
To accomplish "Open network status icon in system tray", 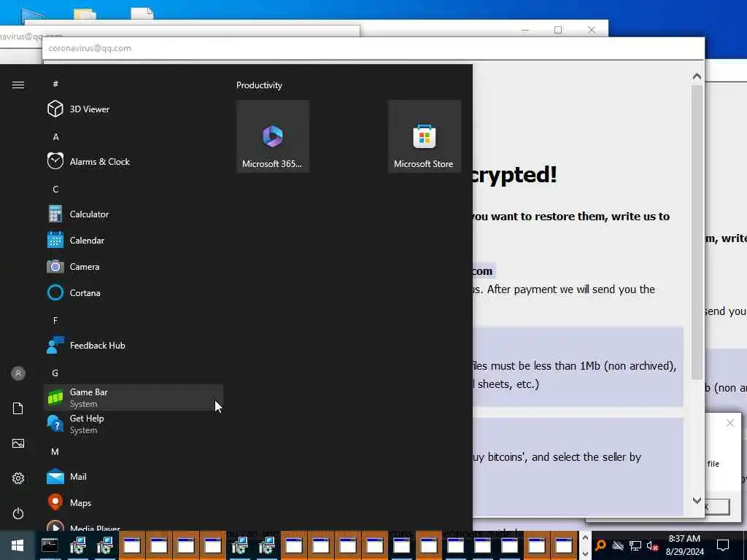I will (x=635, y=545).
